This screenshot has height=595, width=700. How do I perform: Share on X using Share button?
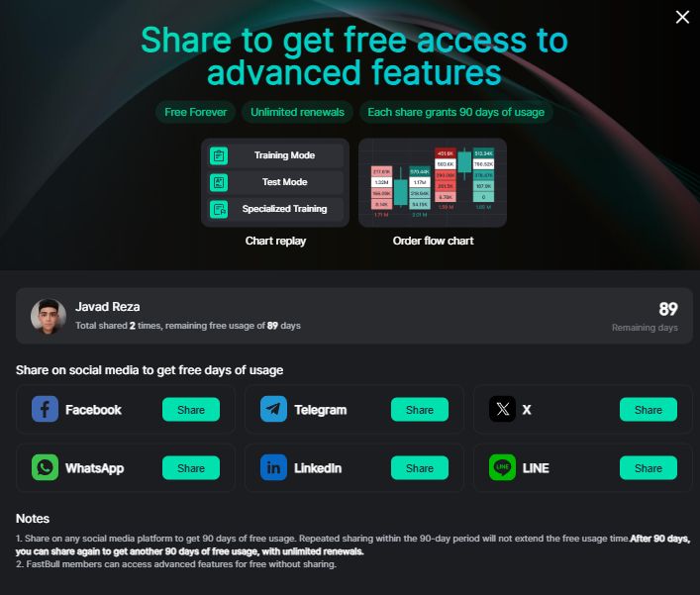pyautogui.click(x=649, y=410)
